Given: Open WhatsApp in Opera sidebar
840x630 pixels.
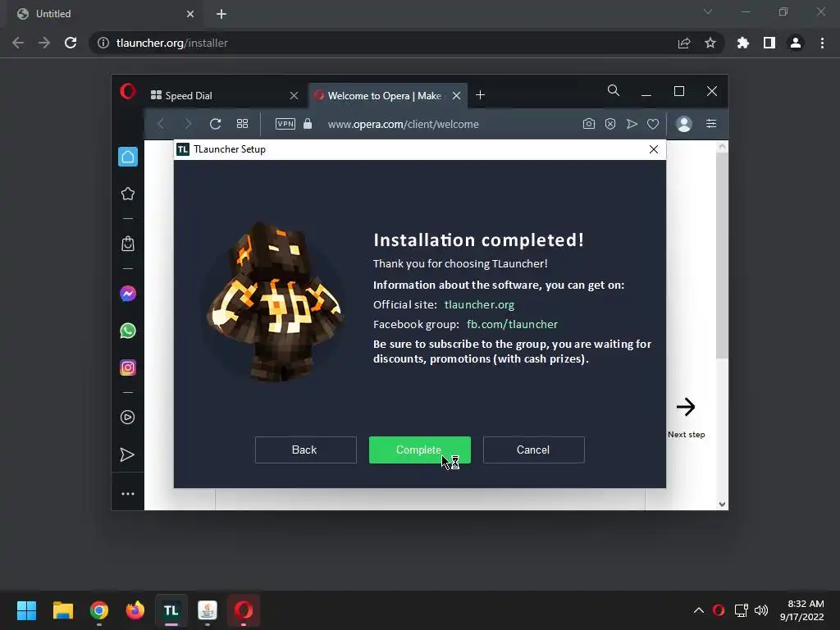Looking at the screenshot, I should click(x=127, y=331).
